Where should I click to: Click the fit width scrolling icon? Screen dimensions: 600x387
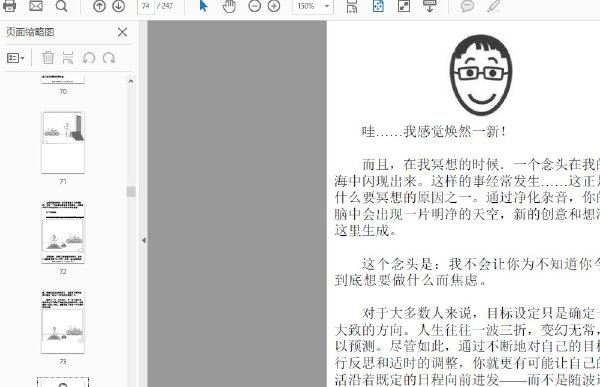pyautogui.click(x=352, y=6)
